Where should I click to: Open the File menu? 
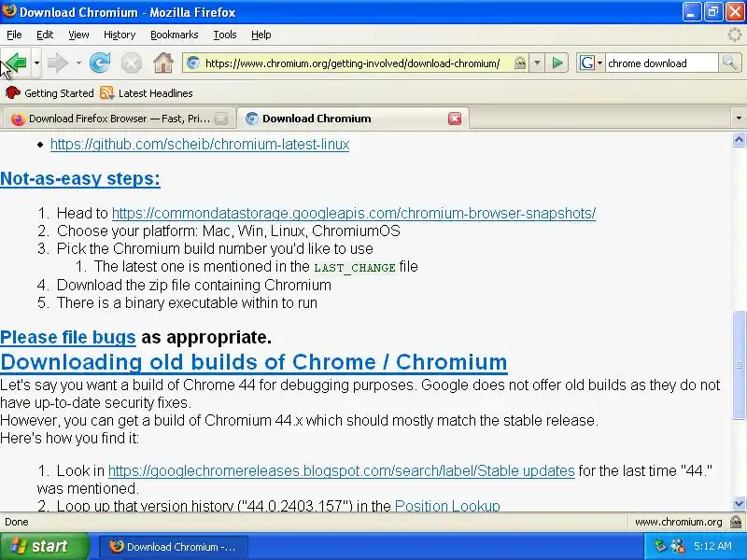pos(14,35)
